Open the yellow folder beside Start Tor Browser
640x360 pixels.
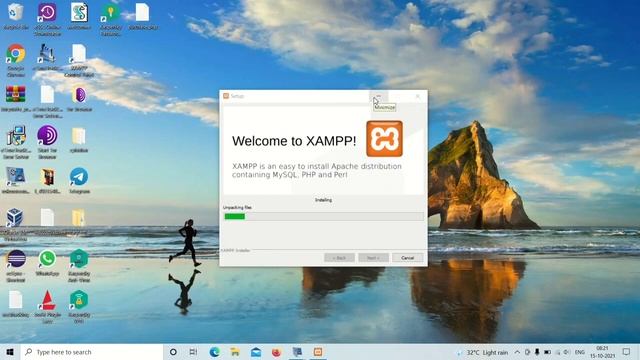[78, 136]
